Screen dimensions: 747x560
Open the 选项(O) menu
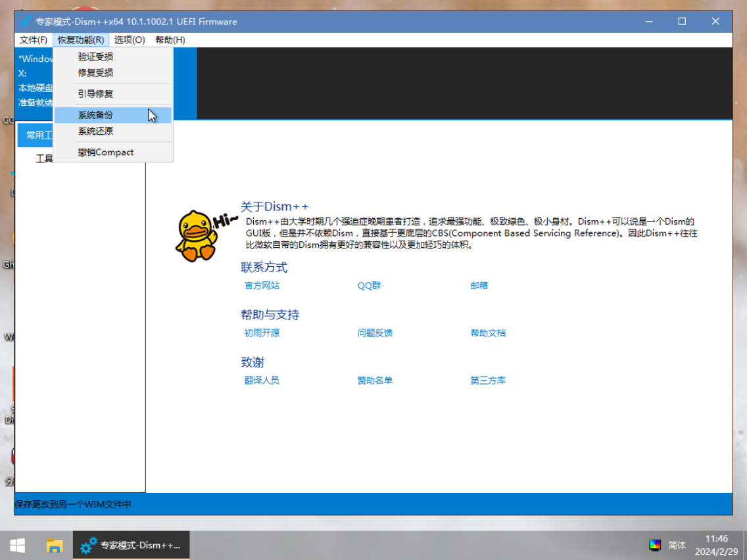[x=130, y=40]
